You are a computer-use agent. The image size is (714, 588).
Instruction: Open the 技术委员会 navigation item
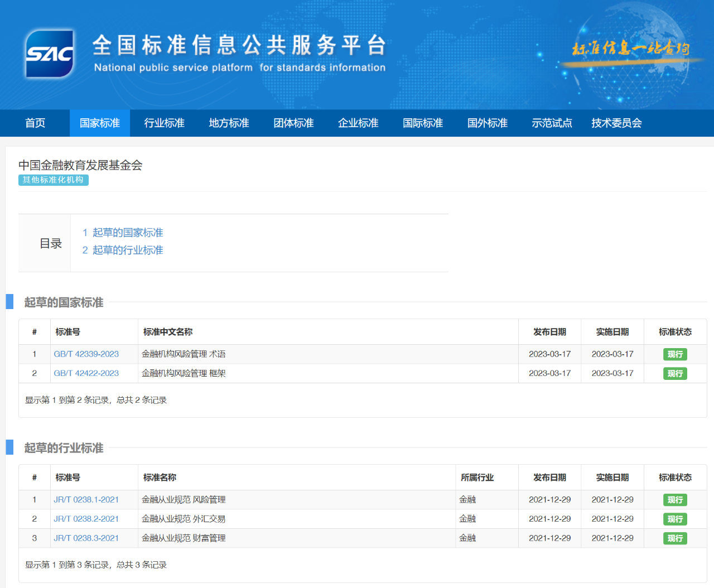(x=616, y=123)
